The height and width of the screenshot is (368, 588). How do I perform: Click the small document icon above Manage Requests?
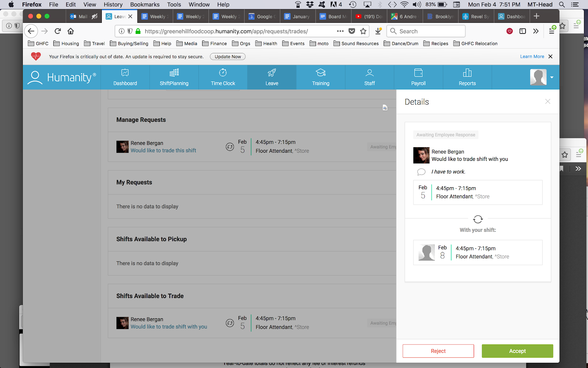point(385,108)
